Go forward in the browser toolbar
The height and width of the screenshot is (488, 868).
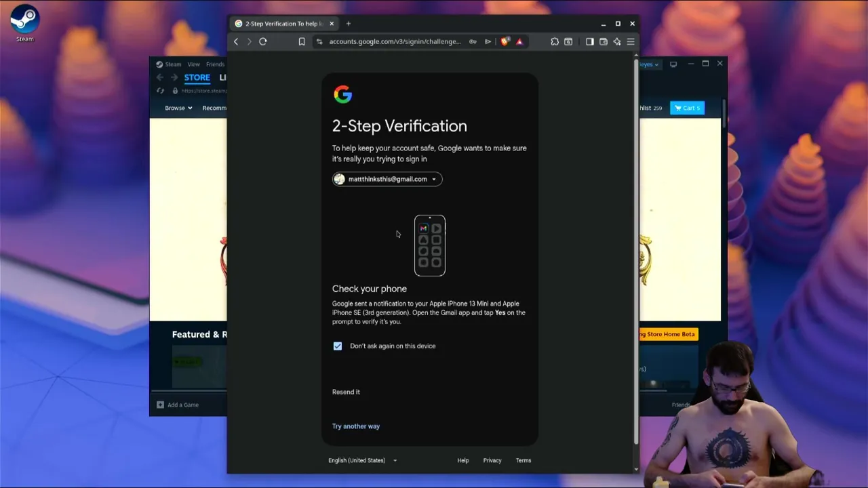(x=249, y=41)
